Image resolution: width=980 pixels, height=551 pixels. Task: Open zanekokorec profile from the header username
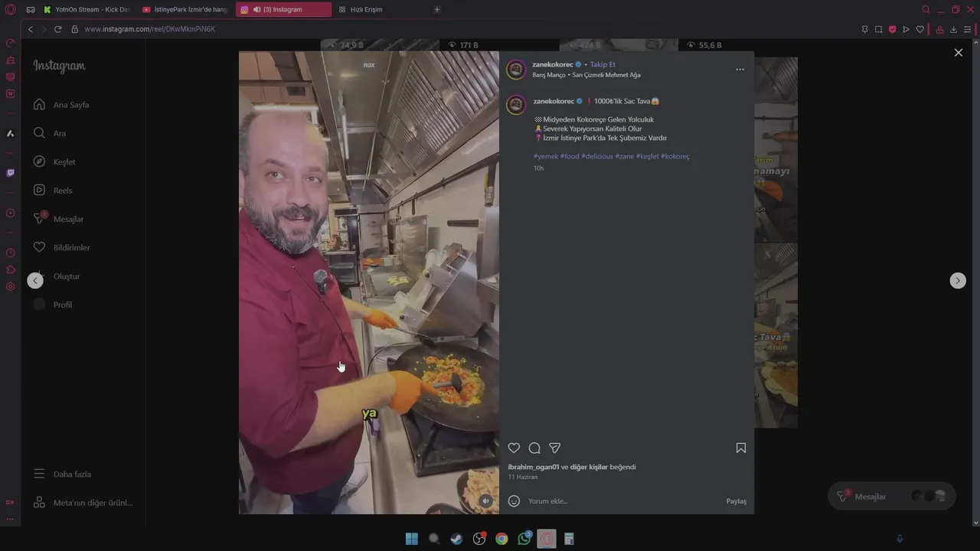click(x=553, y=64)
